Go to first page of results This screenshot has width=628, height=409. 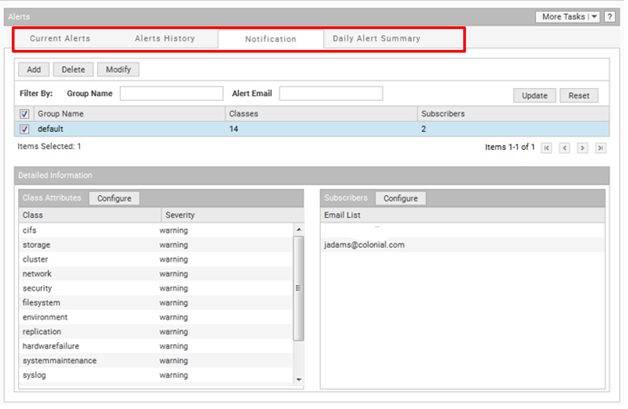pyautogui.click(x=546, y=148)
